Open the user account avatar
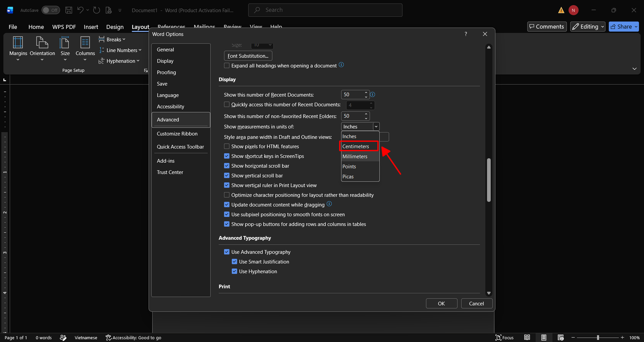644x342 pixels. tap(573, 10)
